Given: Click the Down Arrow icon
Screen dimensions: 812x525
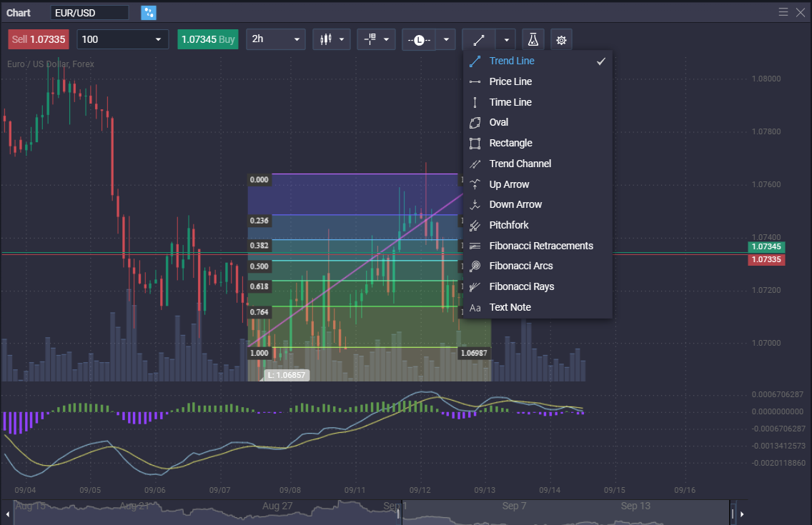Looking at the screenshot, I should pyautogui.click(x=475, y=205).
